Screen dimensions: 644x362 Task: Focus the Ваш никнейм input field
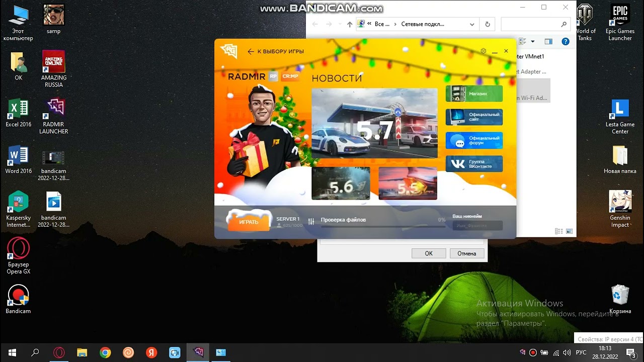click(477, 226)
